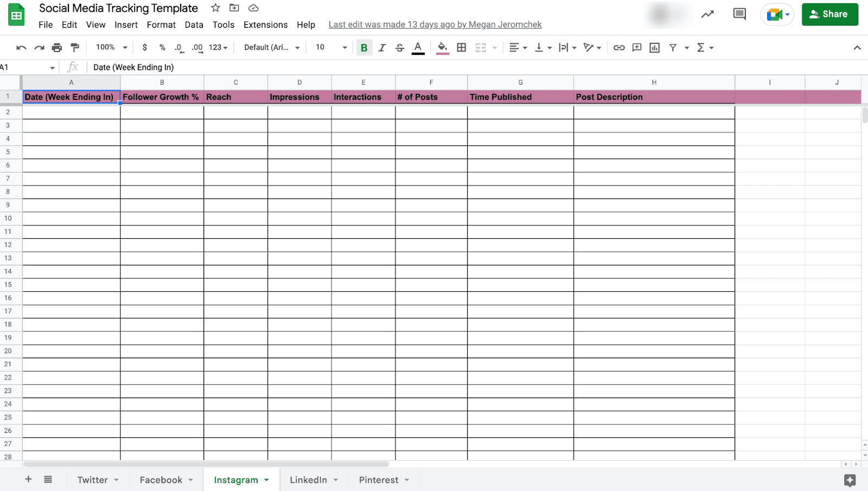
Task: Click the Insert chart icon
Action: (x=655, y=48)
